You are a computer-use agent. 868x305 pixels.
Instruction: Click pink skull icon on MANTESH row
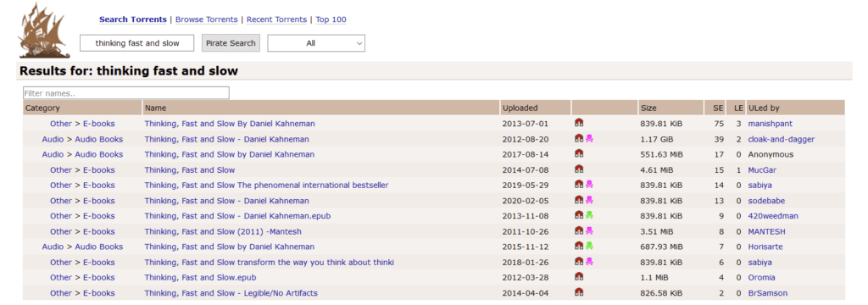(590, 231)
